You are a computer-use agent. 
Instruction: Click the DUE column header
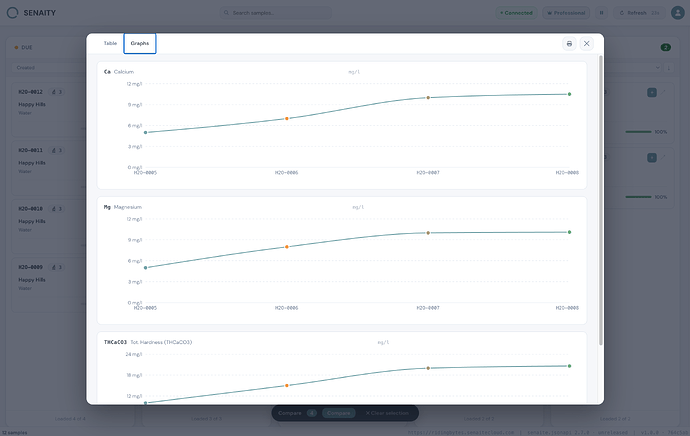(x=27, y=48)
